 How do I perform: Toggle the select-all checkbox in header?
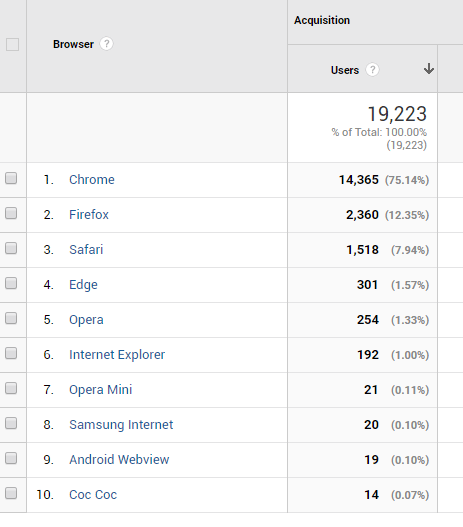coord(12,44)
